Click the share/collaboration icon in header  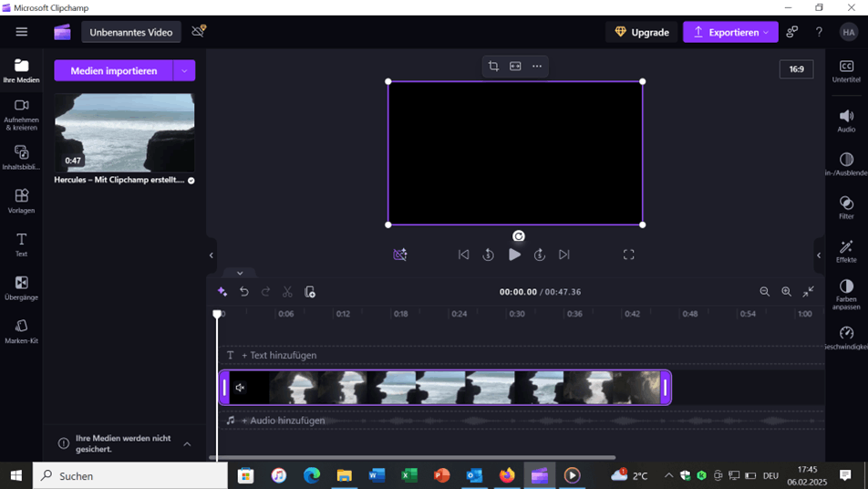click(792, 32)
